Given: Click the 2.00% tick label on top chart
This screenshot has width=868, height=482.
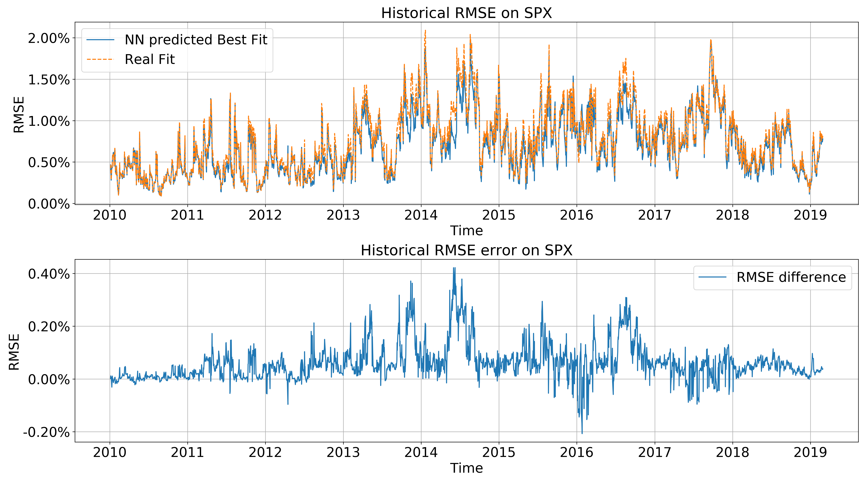Looking at the screenshot, I should (49, 38).
